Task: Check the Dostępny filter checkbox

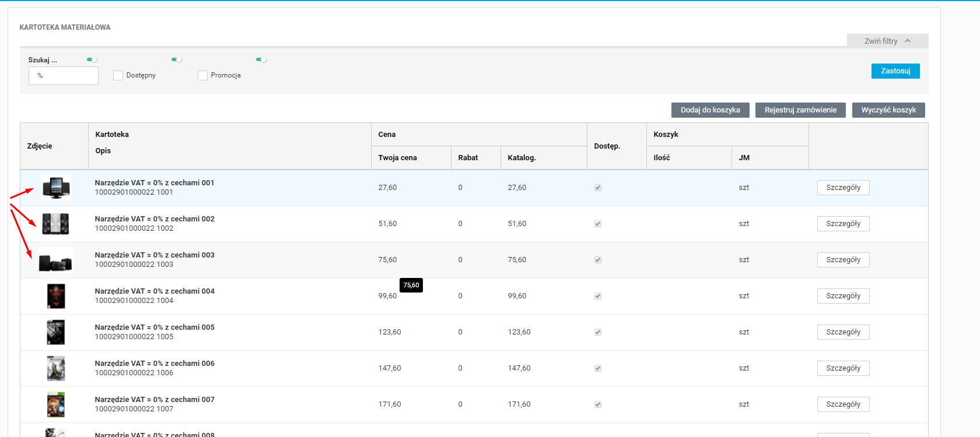Action: tap(118, 75)
